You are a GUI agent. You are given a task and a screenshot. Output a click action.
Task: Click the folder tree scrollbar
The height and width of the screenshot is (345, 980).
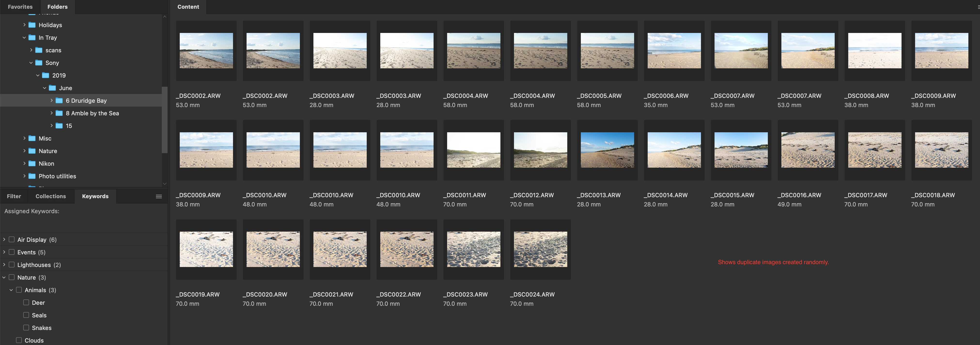pyautogui.click(x=165, y=120)
